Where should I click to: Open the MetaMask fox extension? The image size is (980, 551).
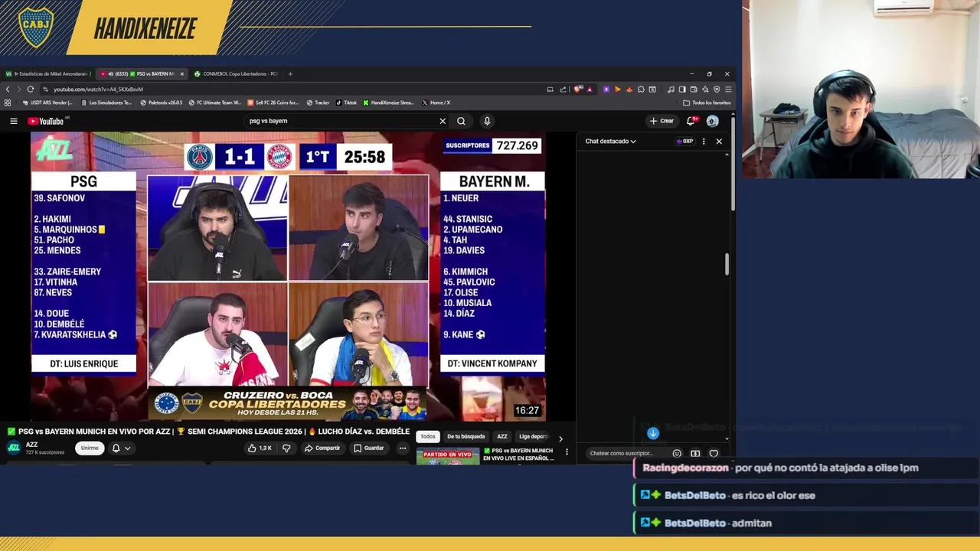pos(629,90)
